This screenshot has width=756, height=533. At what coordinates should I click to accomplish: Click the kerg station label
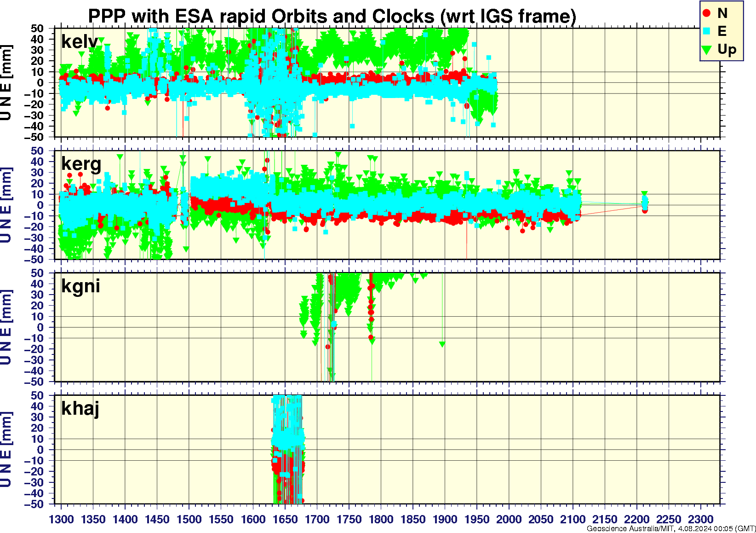coord(81,164)
